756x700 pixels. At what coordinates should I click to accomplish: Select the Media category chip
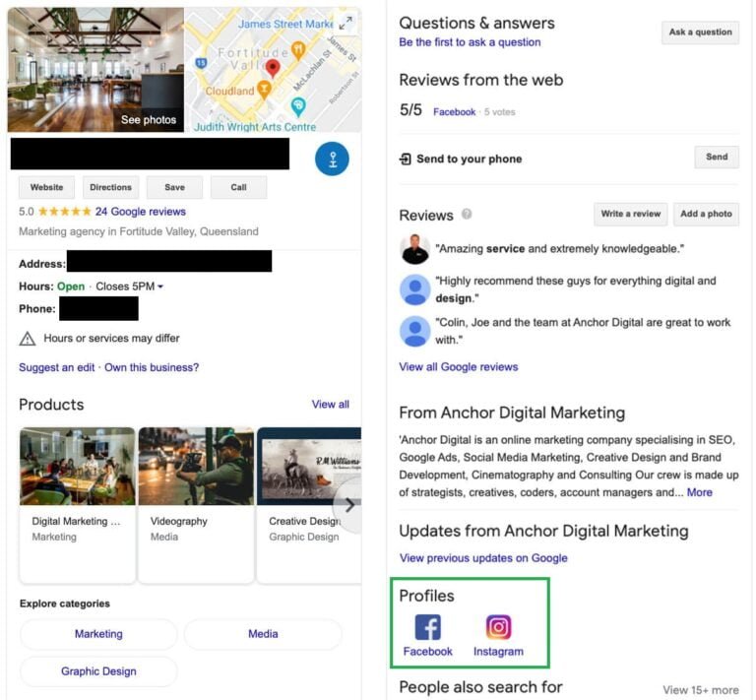tap(263, 634)
